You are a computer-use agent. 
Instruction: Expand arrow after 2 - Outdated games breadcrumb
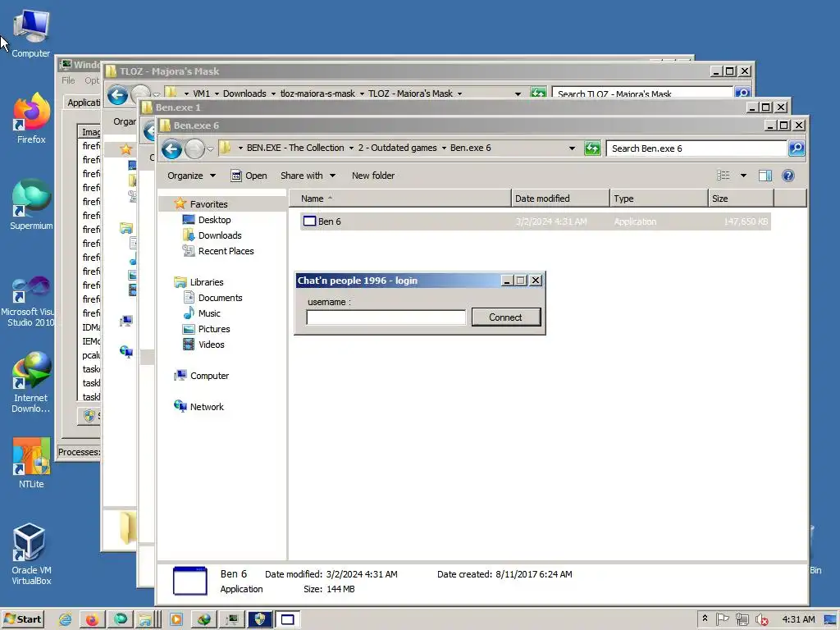[444, 148]
